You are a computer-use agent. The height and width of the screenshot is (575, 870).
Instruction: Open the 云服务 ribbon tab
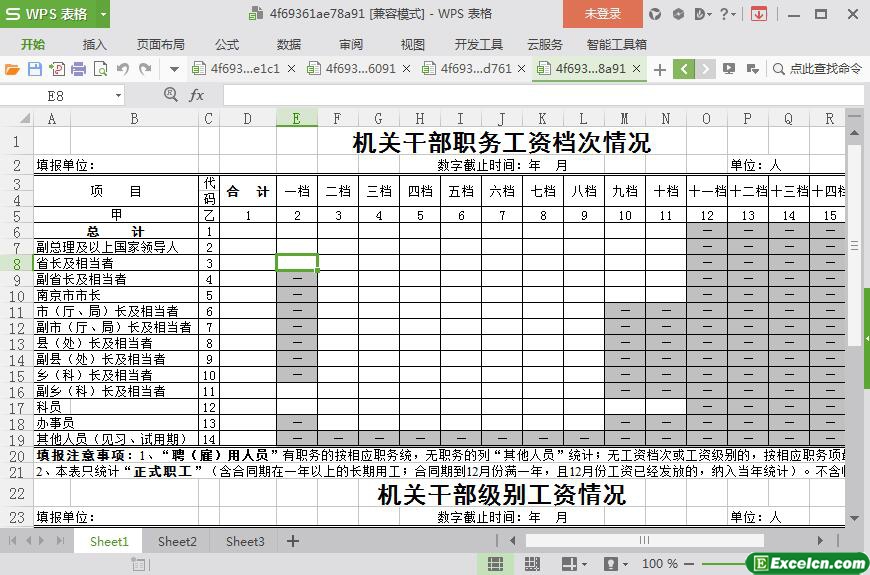click(x=545, y=44)
